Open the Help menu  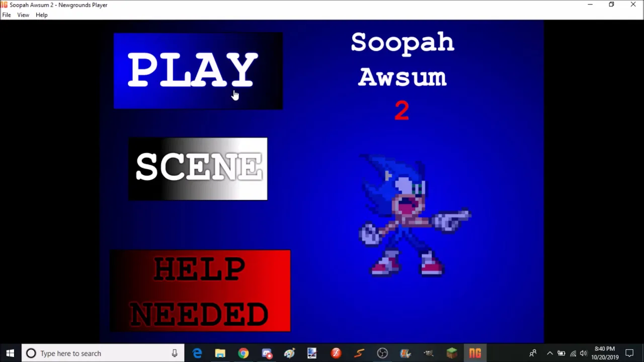[42, 15]
